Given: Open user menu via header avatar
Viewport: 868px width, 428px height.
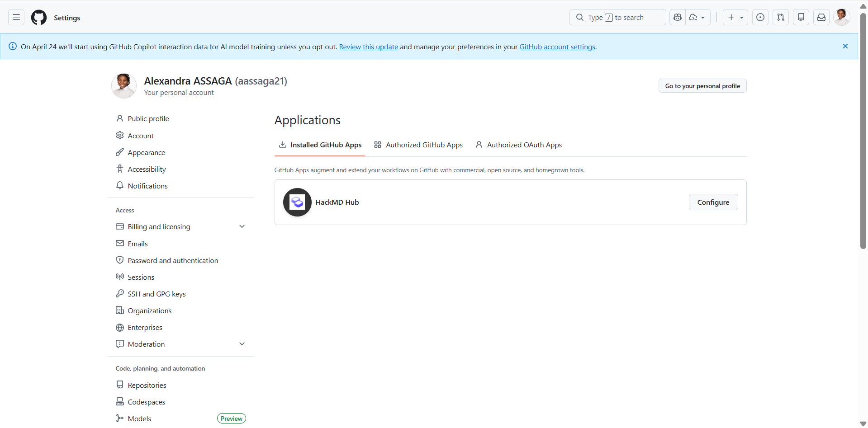Looking at the screenshot, I should [842, 17].
